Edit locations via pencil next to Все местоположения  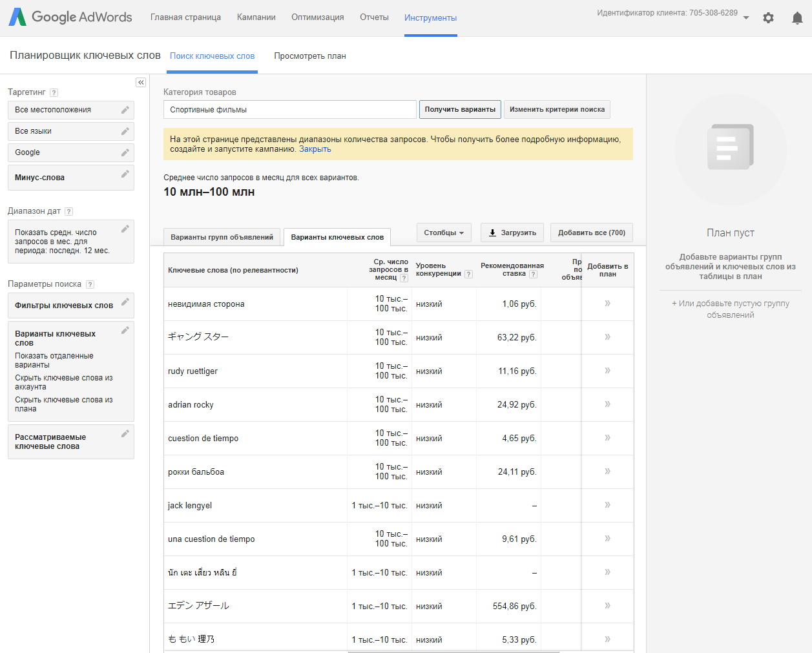coord(125,109)
